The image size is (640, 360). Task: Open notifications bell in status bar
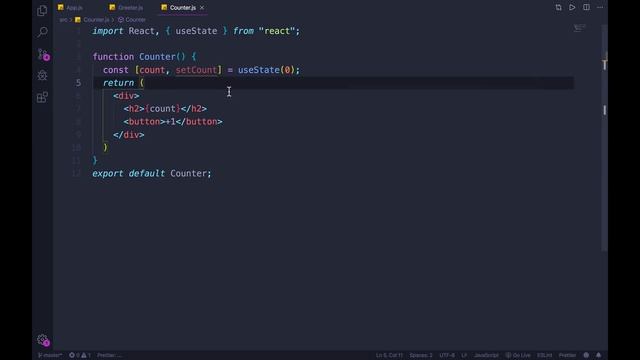[598, 355]
